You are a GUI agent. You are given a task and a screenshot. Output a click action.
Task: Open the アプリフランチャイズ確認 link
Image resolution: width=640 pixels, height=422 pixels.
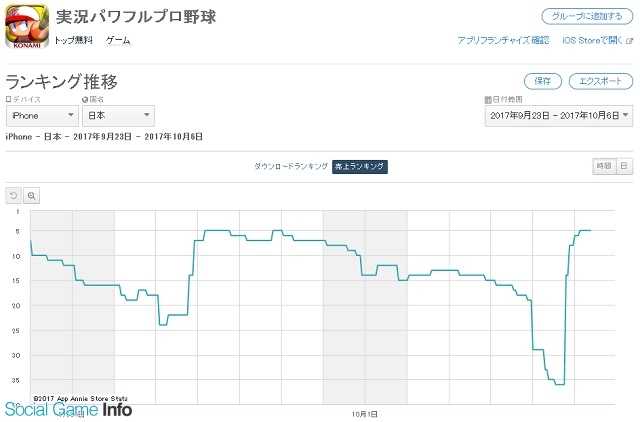pyautogui.click(x=503, y=40)
